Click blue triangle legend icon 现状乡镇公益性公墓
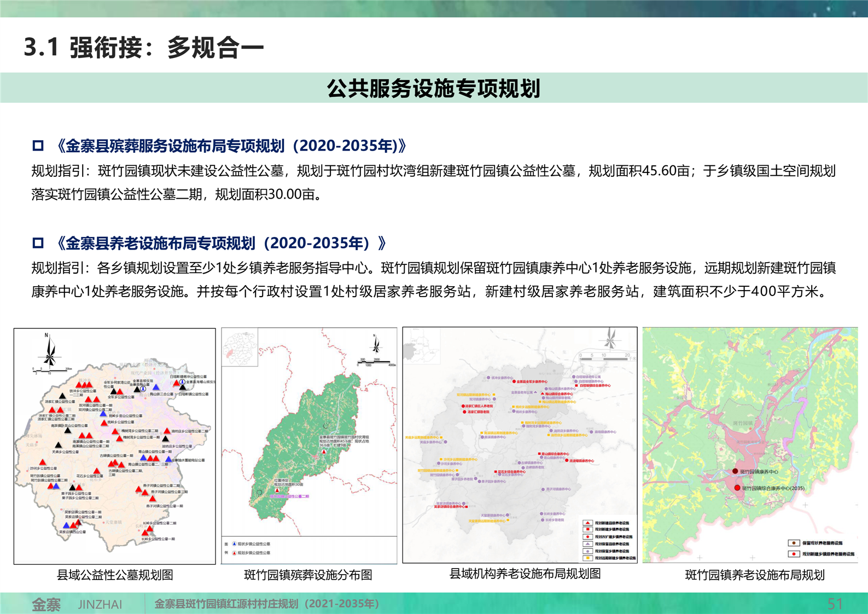868x614 pixels. [235, 544]
